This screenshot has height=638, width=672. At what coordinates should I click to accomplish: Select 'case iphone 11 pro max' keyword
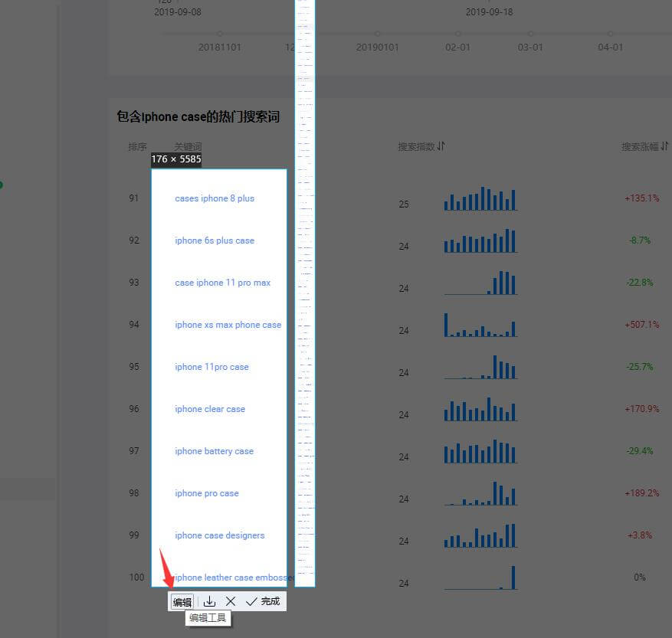[222, 283]
